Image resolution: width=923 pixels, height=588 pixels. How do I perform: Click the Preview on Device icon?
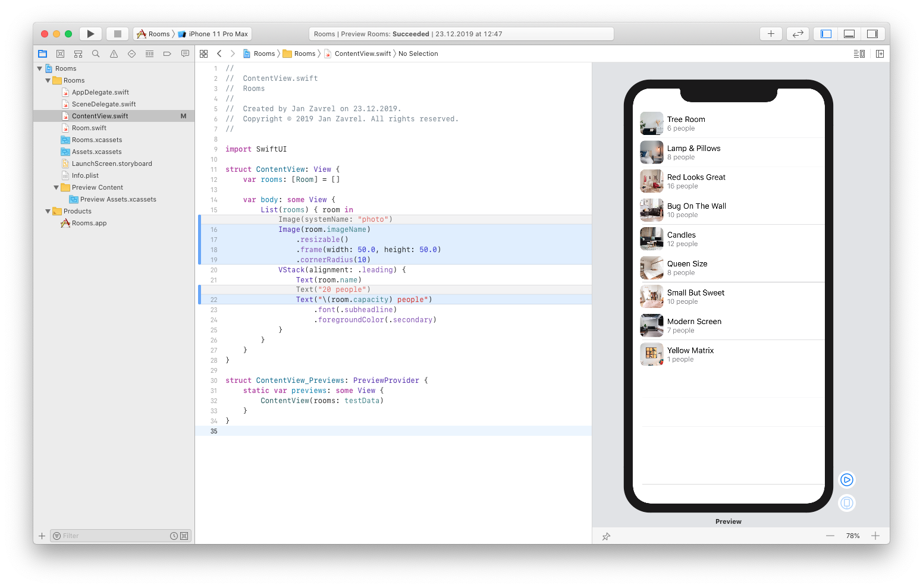pyautogui.click(x=846, y=502)
